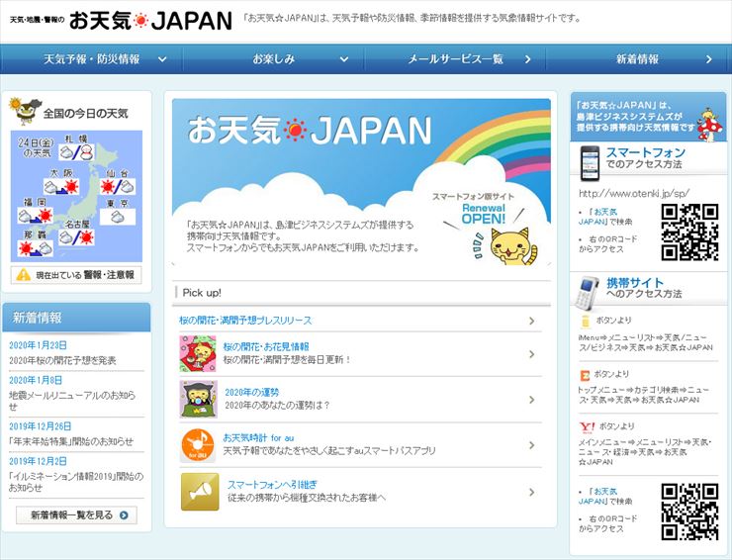Click the lower mobile site QR code
This screenshot has width=732, height=560.
tap(690, 512)
